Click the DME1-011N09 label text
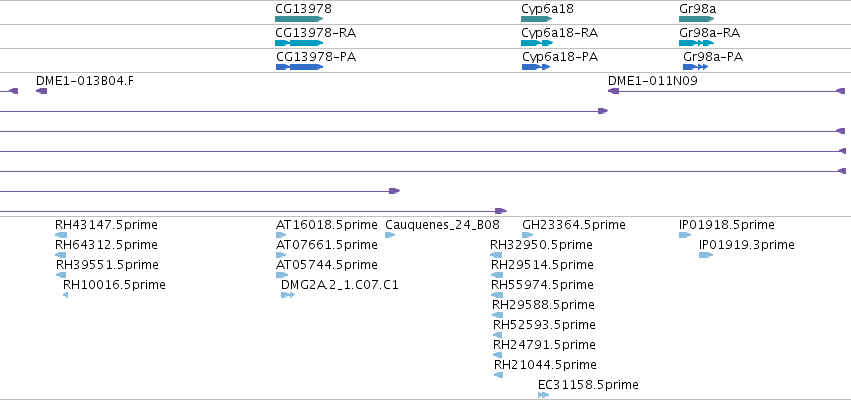This screenshot has width=851, height=400. (653, 80)
